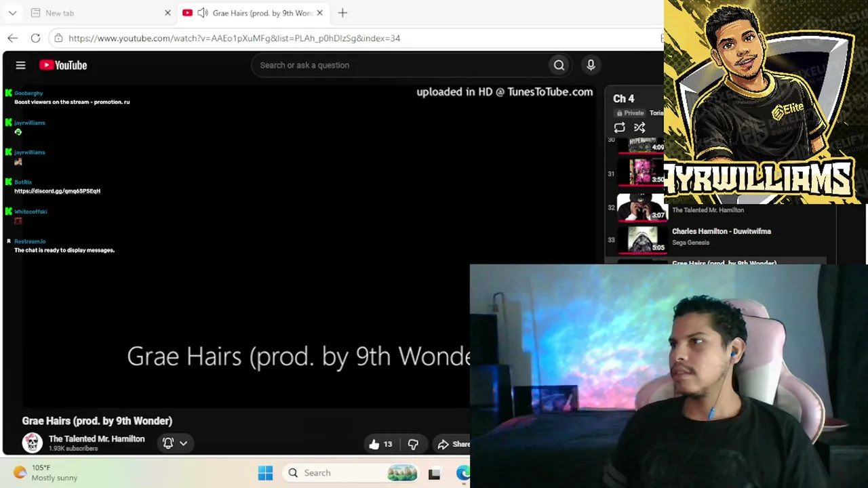Start voice search with the microphone icon
The image size is (868, 488).
click(591, 65)
